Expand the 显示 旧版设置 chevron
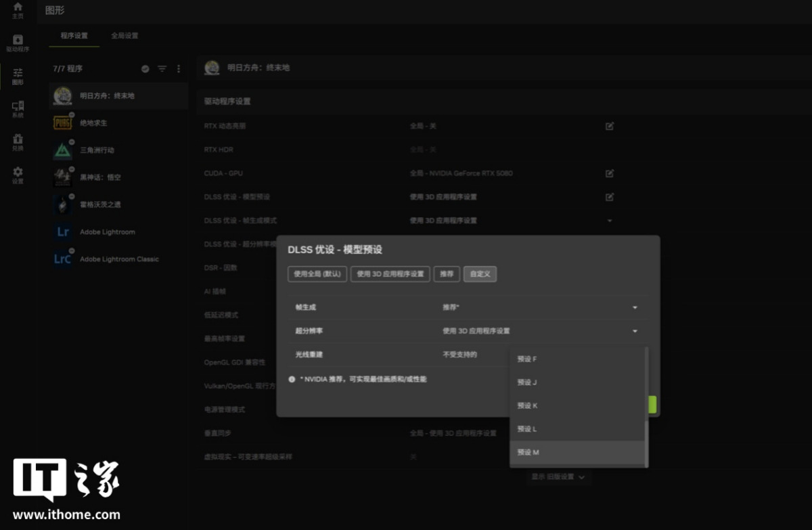 [581, 477]
